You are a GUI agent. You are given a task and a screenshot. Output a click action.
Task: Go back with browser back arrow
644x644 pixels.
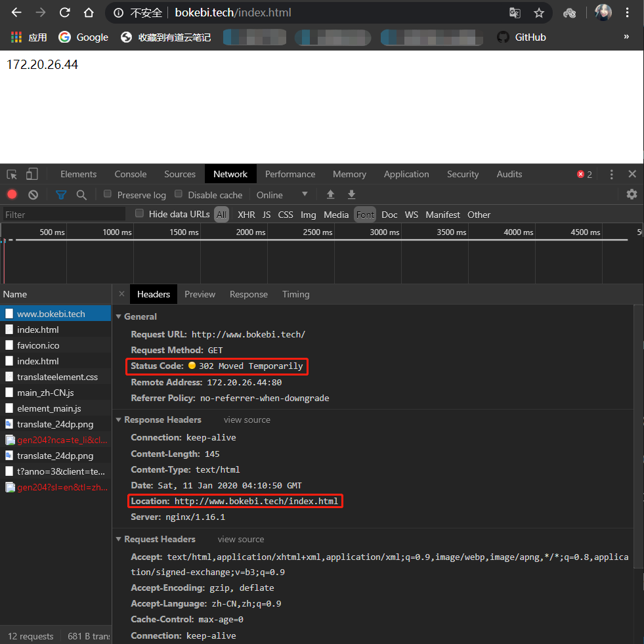[x=16, y=12]
